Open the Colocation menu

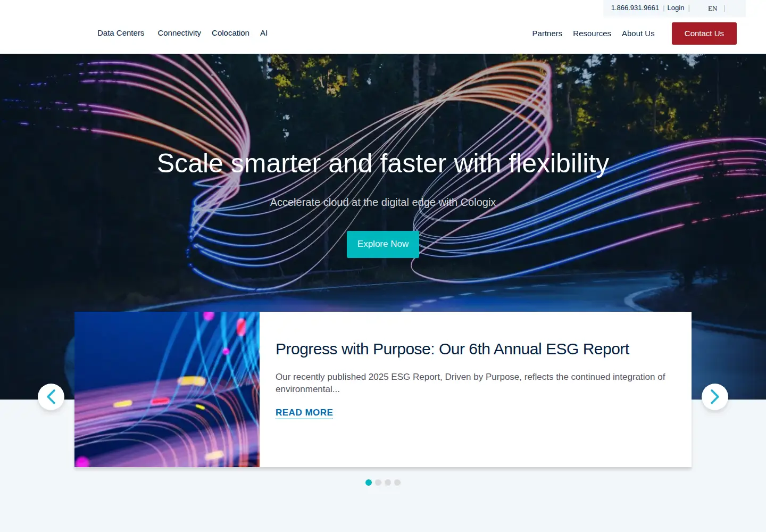coord(230,33)
